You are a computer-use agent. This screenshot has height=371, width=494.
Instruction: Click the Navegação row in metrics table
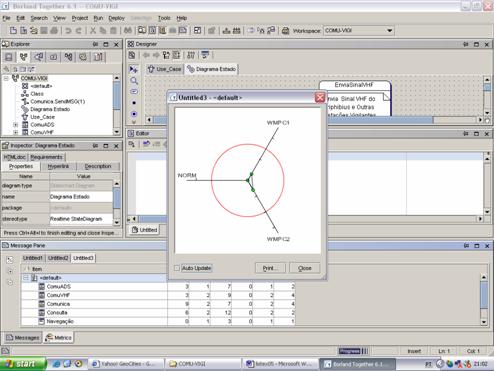[158, 321]
